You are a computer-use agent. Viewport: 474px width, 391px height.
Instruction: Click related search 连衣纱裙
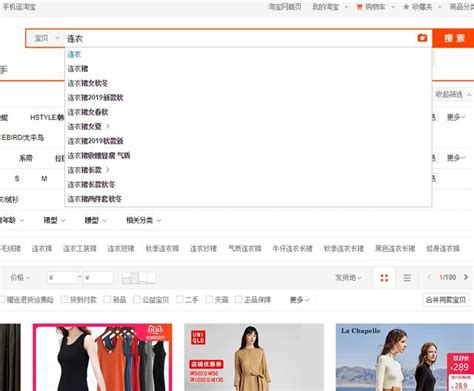[203, 249]
